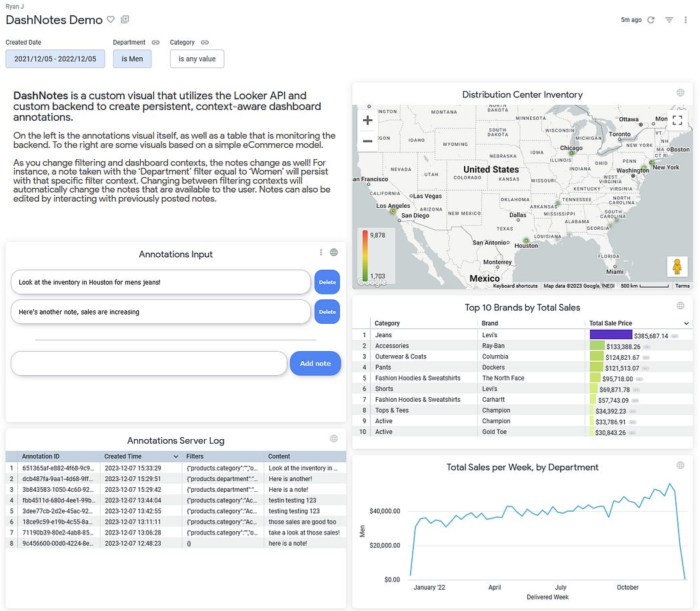Viewport: 700px width, 611px height.
Task: Edit the 'Look at the inventory in Houston' note
Action: click(x=161, y=282)
